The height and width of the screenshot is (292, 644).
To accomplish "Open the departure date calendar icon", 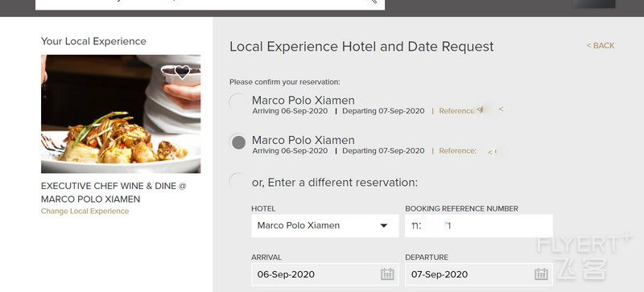I will click(x=541, y=274).
